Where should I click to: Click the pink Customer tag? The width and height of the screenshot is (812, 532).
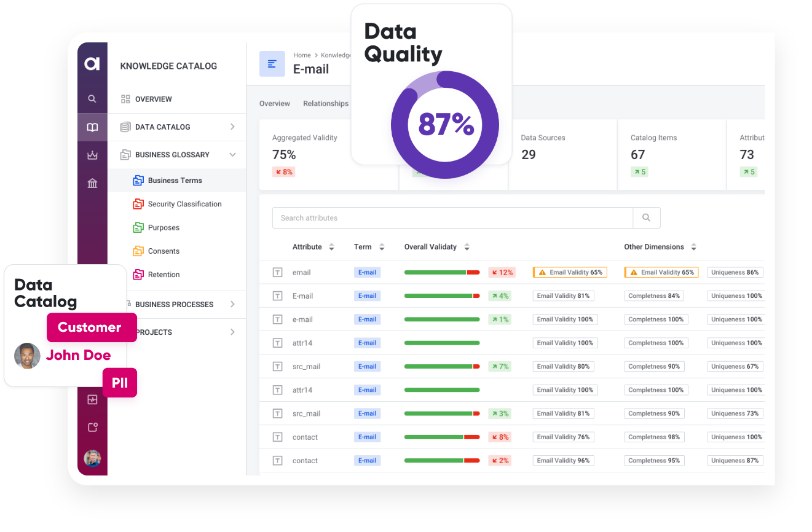(92, 327)
